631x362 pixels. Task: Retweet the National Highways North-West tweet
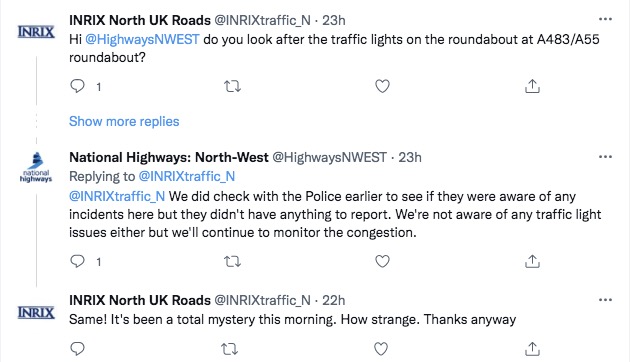pos(232,262)
